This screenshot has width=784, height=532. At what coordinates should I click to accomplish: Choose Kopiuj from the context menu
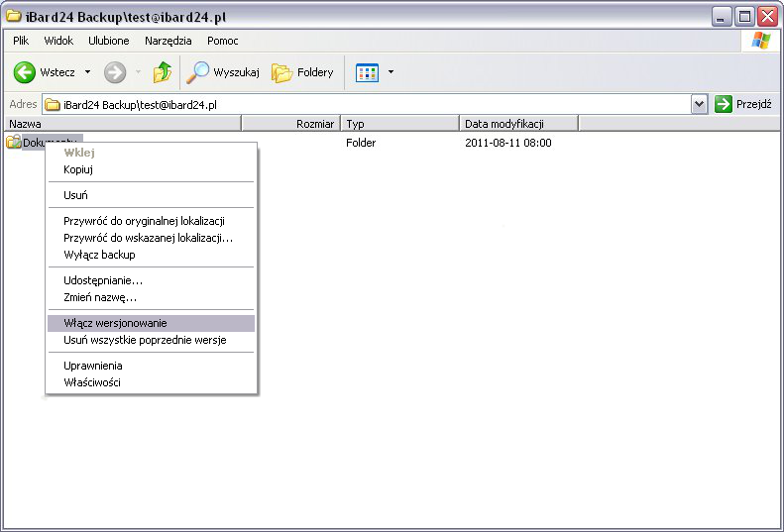[151, 169]
